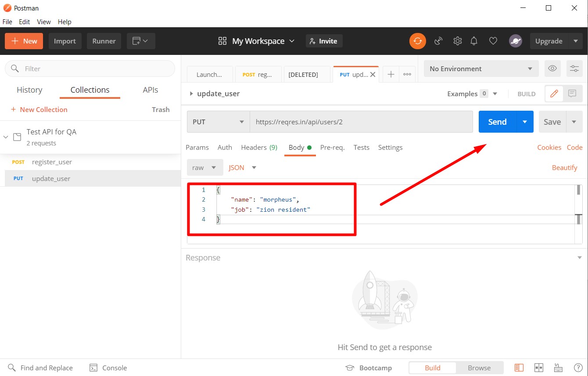Screen dimensions: 588x376
Task: Open the No Environment dropdown
Action: tap(480, 69)
